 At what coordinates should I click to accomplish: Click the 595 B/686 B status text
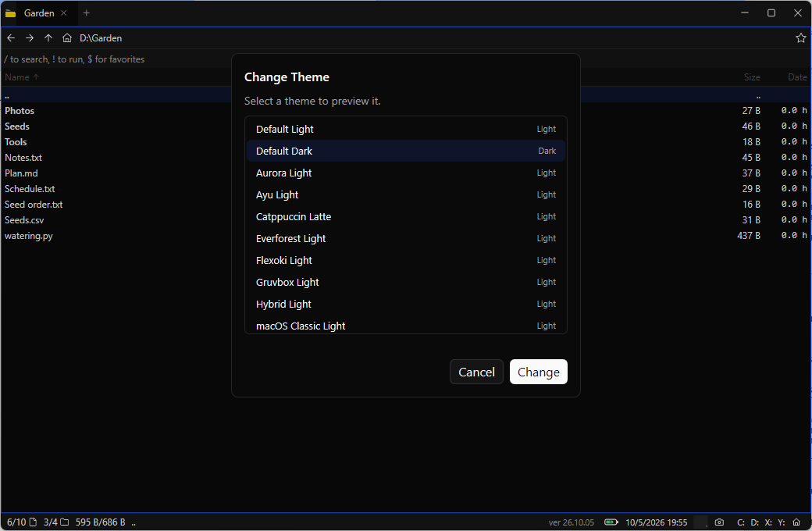click(x=101, y=522)
